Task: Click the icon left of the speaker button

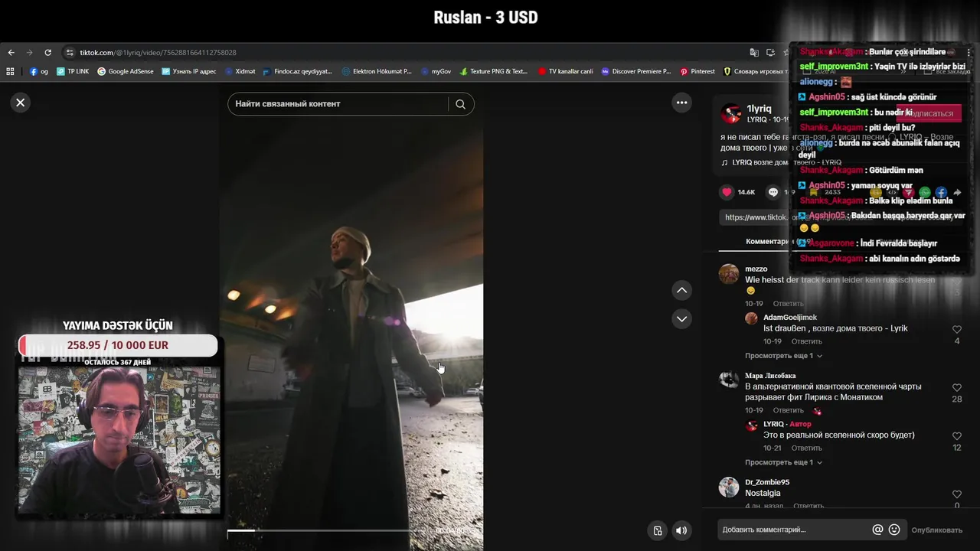Action: click(x=657, y=530)
